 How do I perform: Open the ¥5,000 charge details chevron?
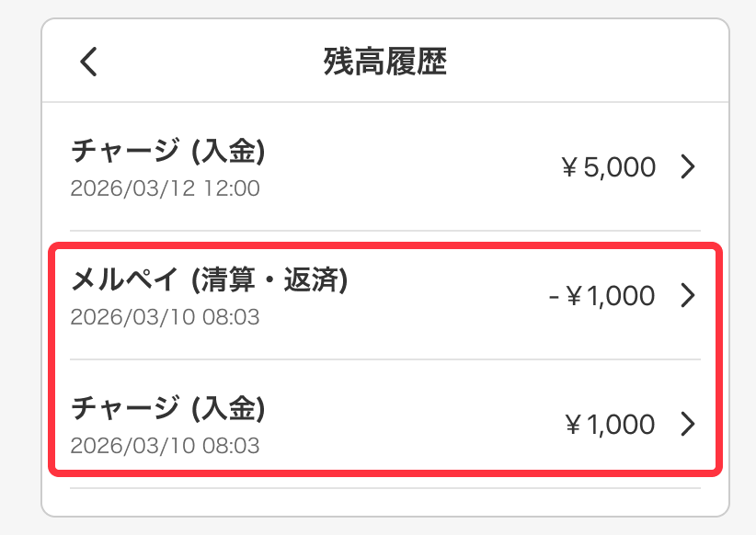(688, 167)
